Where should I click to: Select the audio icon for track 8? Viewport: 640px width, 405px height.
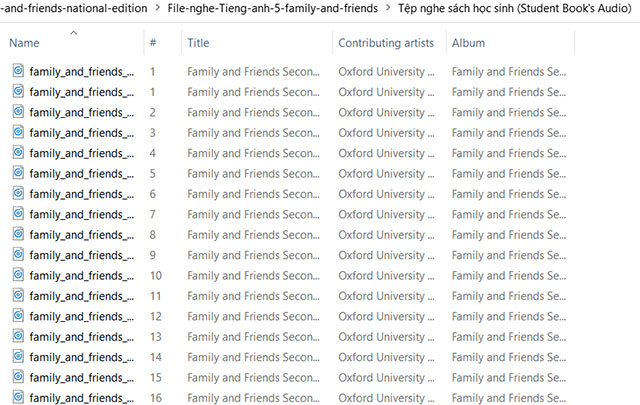click(19, 235)
